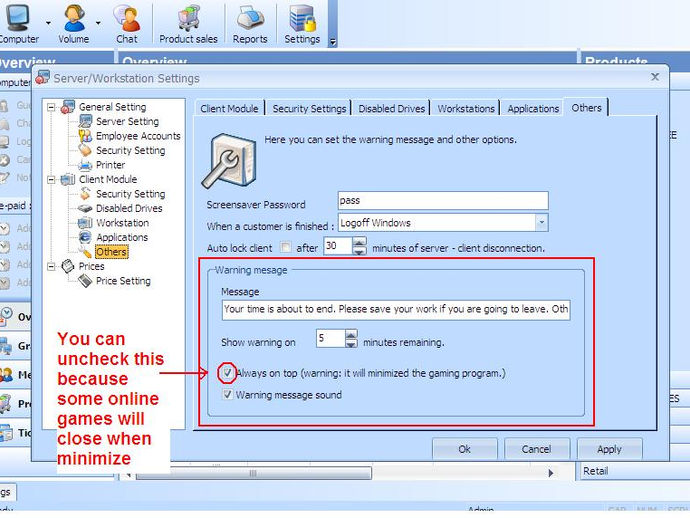Select Printer in the tree

(x=110, y=165)
